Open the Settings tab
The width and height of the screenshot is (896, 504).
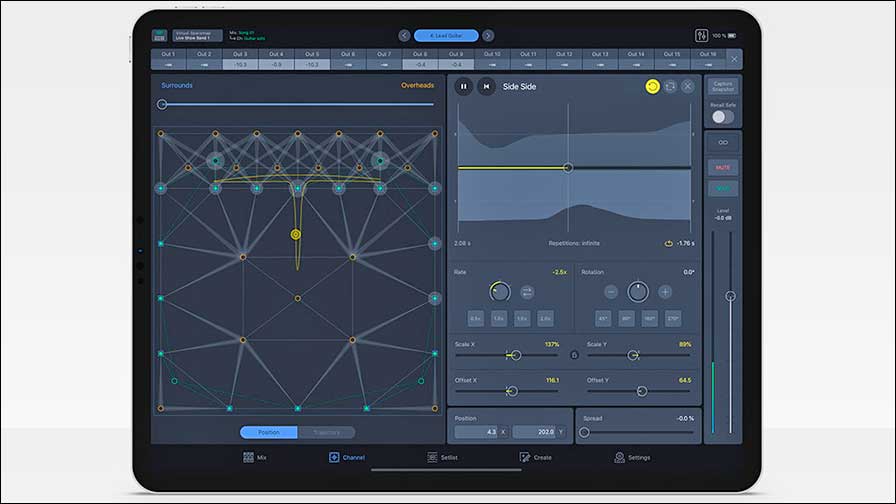coord(632,457)
